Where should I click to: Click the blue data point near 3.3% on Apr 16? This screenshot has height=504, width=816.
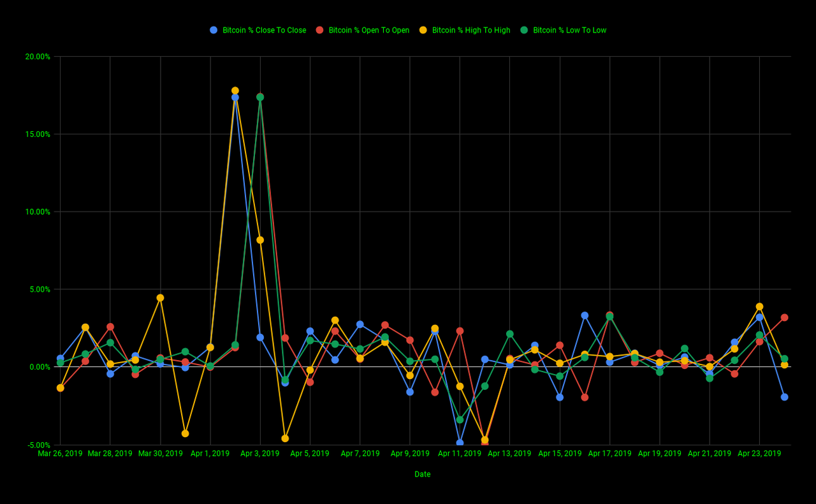585,315
